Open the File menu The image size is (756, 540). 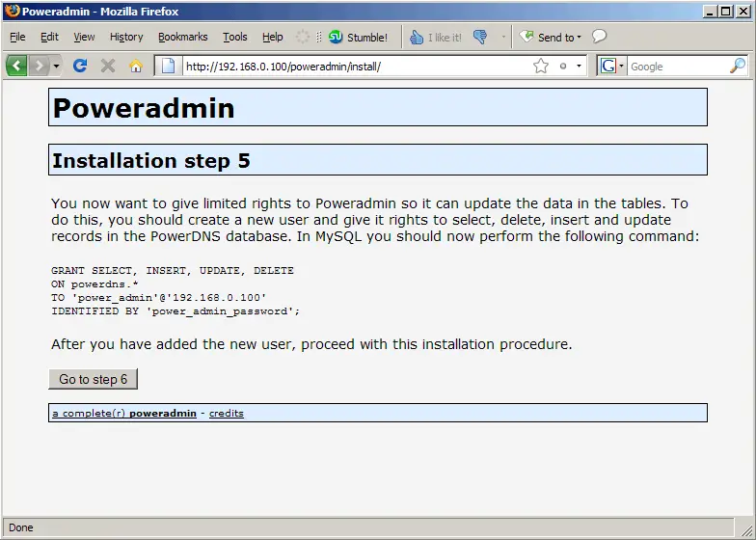tap(17, 37)
